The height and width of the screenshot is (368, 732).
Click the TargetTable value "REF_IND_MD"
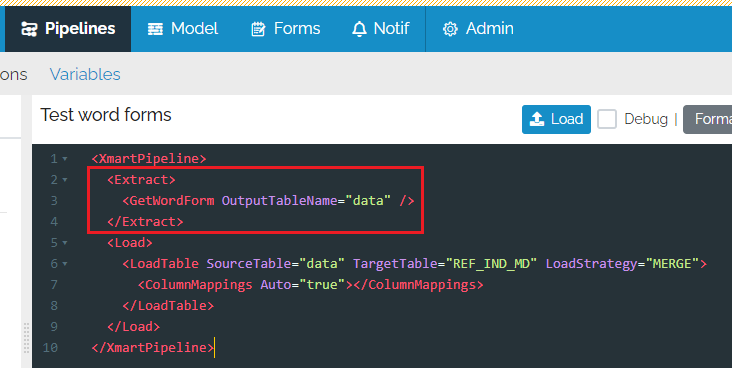[x=492, y=264]
